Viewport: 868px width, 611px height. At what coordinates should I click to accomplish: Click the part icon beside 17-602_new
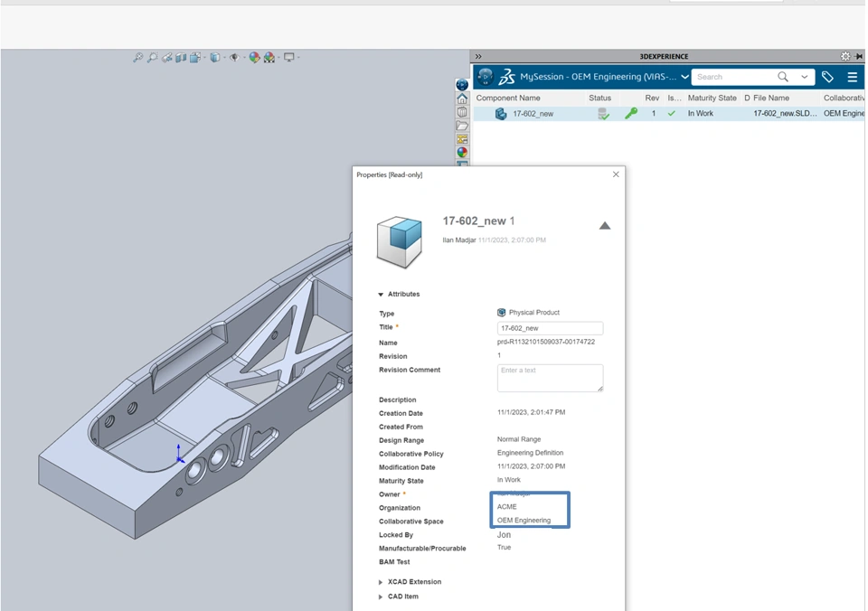click(500, 114)
